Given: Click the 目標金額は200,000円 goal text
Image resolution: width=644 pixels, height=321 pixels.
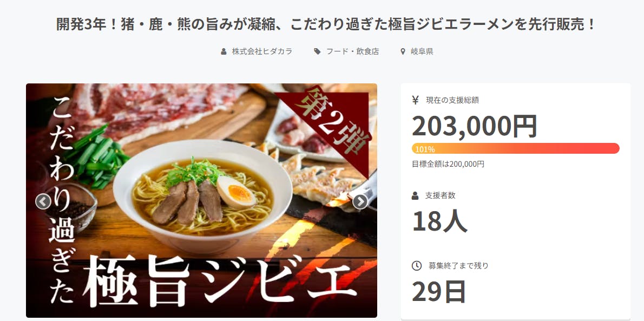Looking at the screenshot, I should coord(448,164).
